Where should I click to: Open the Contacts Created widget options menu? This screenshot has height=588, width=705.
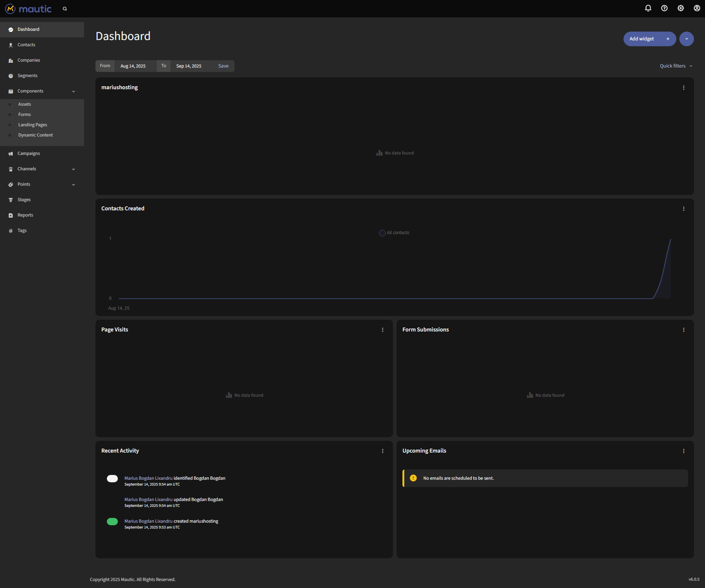tap(683, 209)
